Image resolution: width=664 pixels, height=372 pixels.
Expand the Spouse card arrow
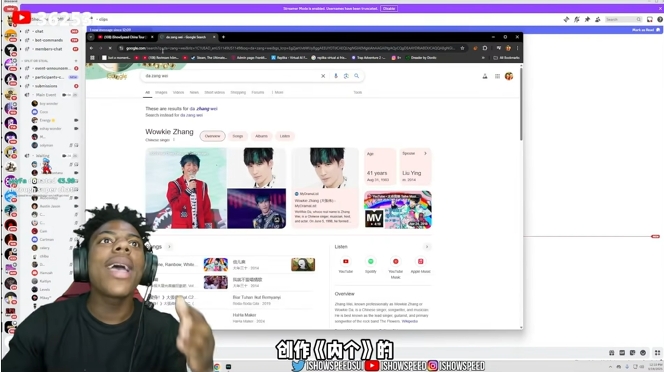(425, 153)
